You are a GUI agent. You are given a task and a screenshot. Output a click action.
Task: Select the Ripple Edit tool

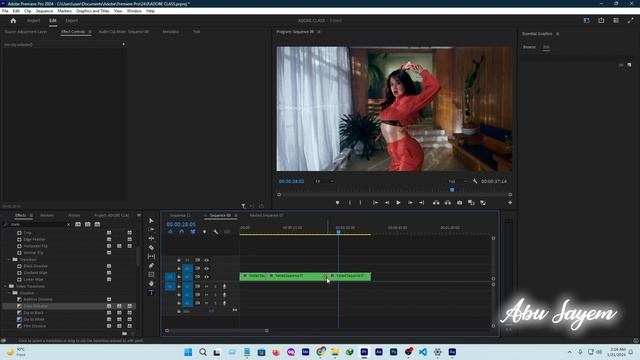click(x=151, y=238)
